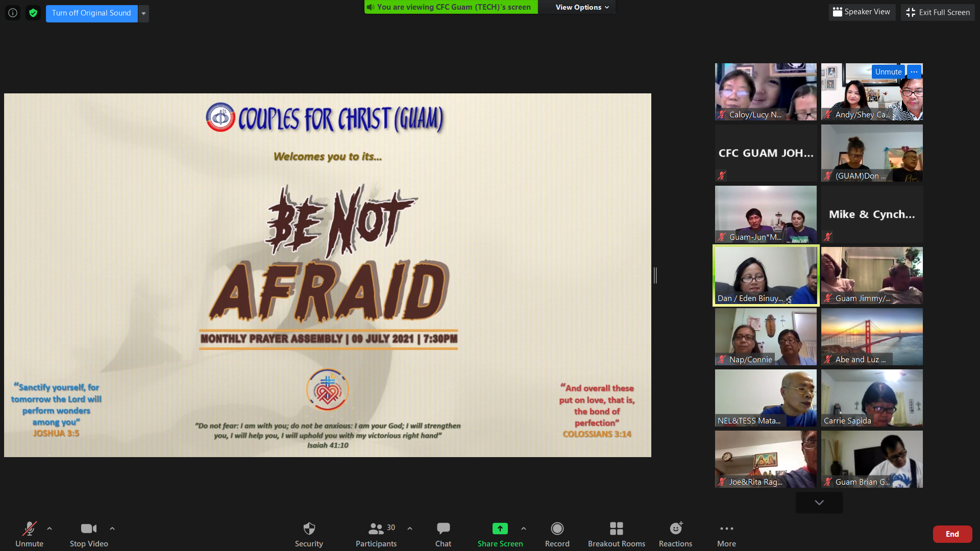Open audio settings caret next to Unmute
Image resolution: width=980 pixels, height=551 pixels.
coord(50,529)
